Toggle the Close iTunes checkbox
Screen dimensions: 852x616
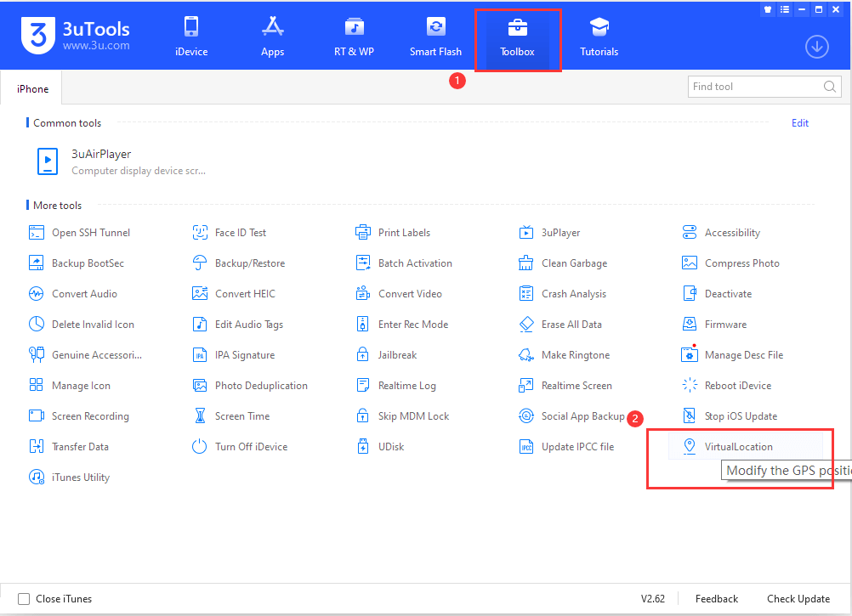pyautogui.click(x=24, y=599)
